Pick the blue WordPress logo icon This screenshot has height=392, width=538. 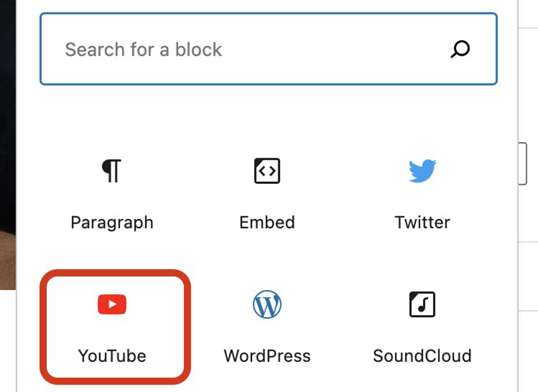point(267,304)
